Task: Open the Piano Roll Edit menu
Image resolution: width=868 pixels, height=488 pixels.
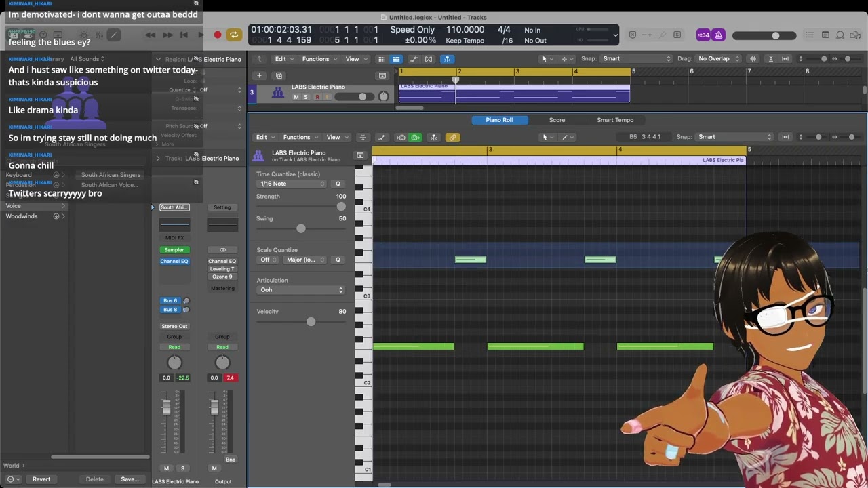Action: 264,137
